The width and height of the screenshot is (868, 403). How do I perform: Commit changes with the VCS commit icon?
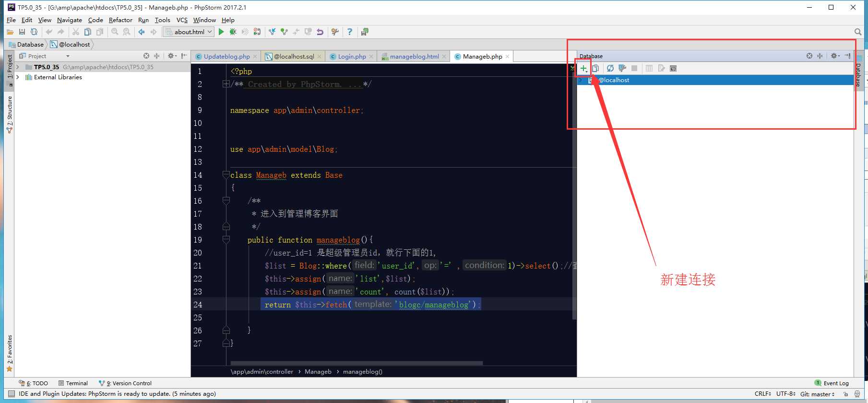(285, 32)
